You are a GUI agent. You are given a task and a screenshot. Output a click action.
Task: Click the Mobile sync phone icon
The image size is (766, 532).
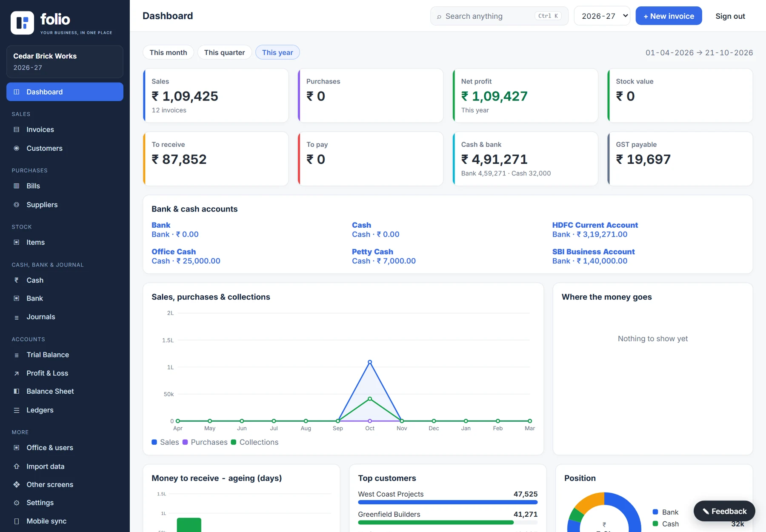17,521
